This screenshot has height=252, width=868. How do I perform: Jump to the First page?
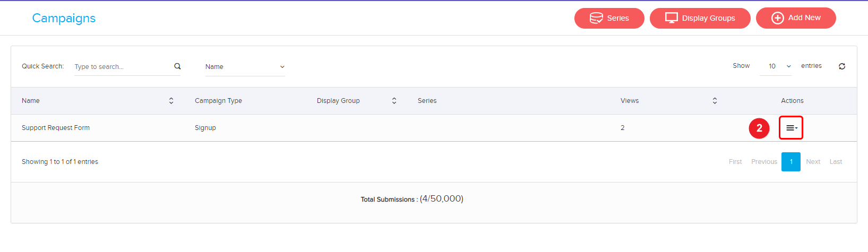[x=735, y=162]
